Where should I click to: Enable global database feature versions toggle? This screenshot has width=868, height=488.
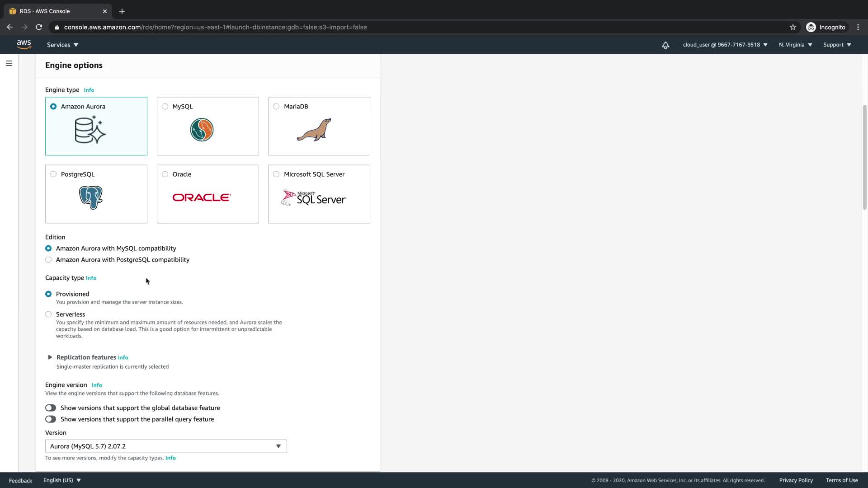click(x=51, y=408)
